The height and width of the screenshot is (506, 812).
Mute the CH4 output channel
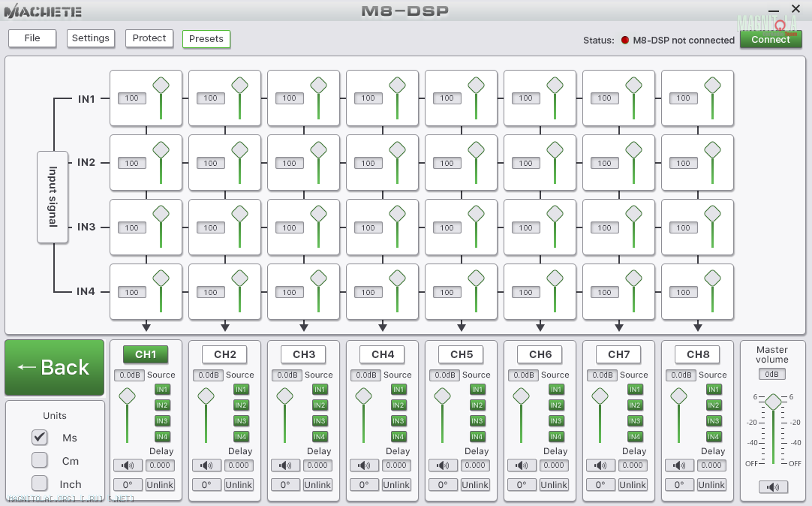(363, 465)
